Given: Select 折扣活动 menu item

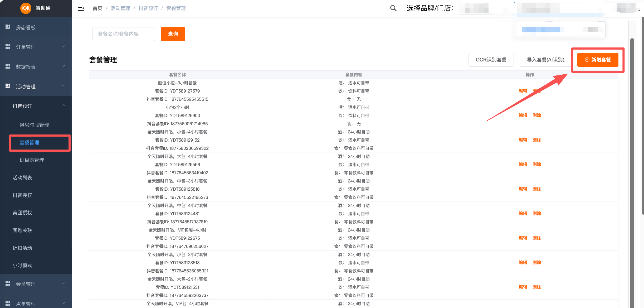Looking at the screenshot, I should coord(22,248).
